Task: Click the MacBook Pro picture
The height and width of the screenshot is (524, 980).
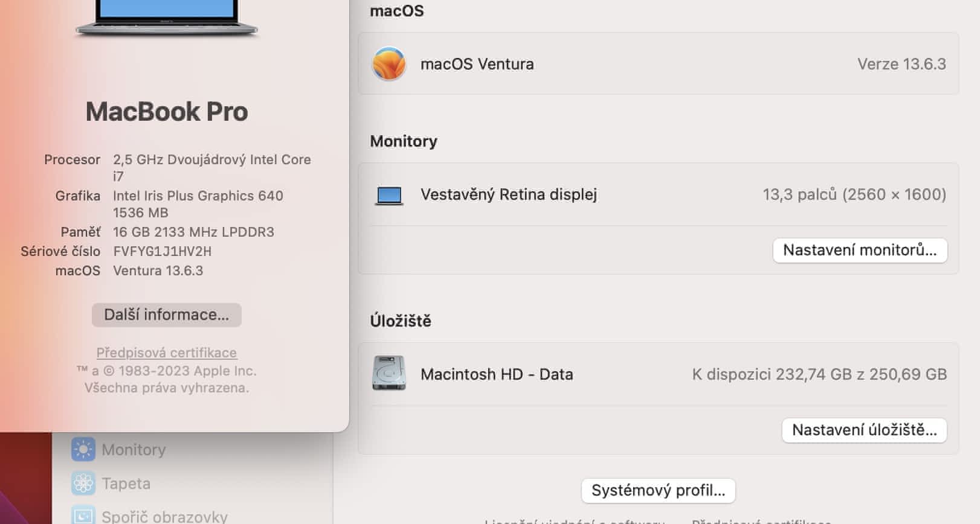Action: [x=167, y=18]
